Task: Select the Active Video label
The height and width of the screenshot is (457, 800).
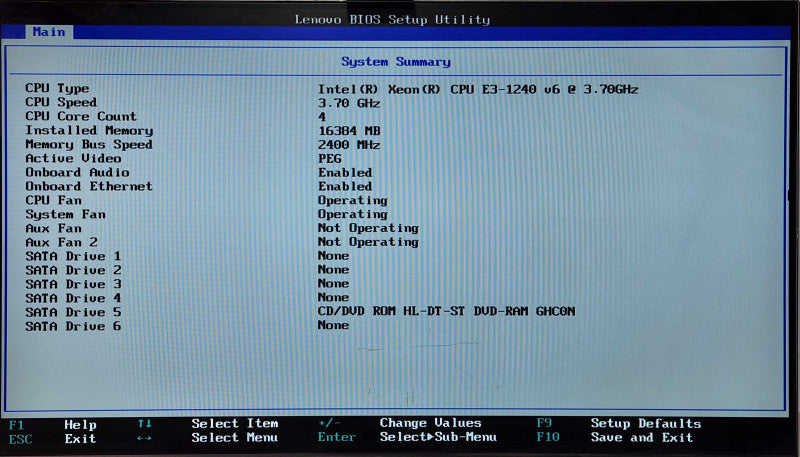Action: tap(73, 158)
